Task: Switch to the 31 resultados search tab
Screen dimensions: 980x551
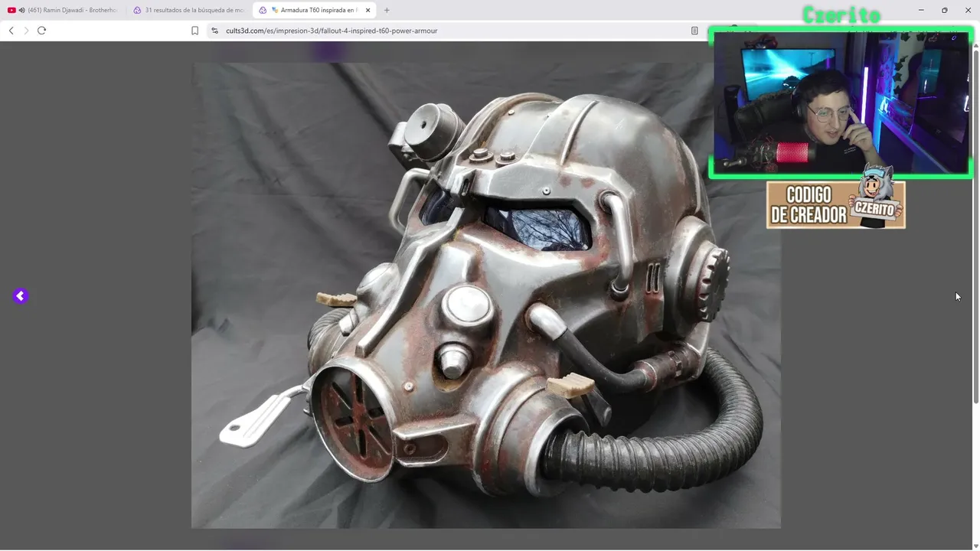Action: [188, 10]
